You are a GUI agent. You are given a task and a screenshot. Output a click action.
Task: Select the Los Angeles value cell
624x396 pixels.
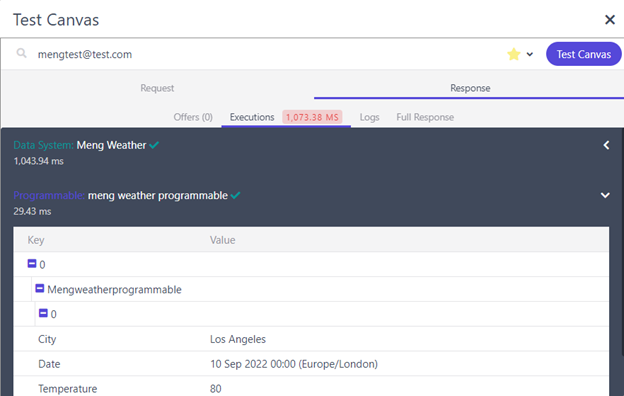point(238,339)
